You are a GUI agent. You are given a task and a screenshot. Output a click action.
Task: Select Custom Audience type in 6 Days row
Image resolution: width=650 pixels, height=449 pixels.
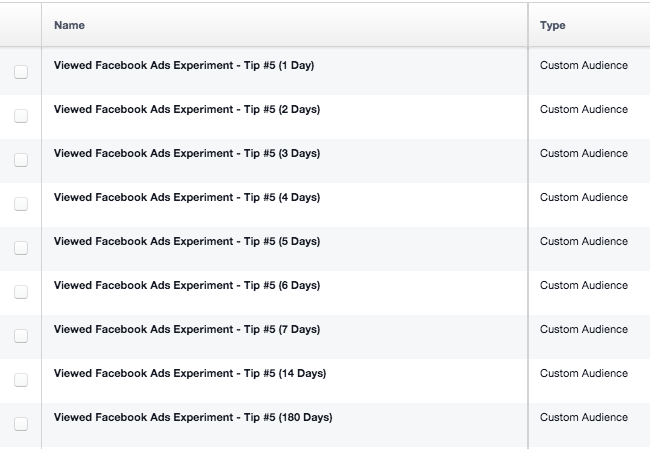(584, 285)
